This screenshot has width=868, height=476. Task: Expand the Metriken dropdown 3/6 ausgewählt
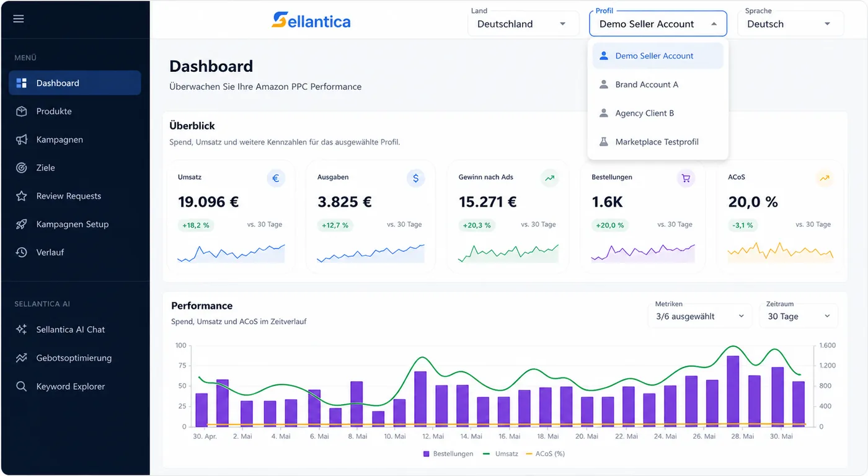pos(700,316)
